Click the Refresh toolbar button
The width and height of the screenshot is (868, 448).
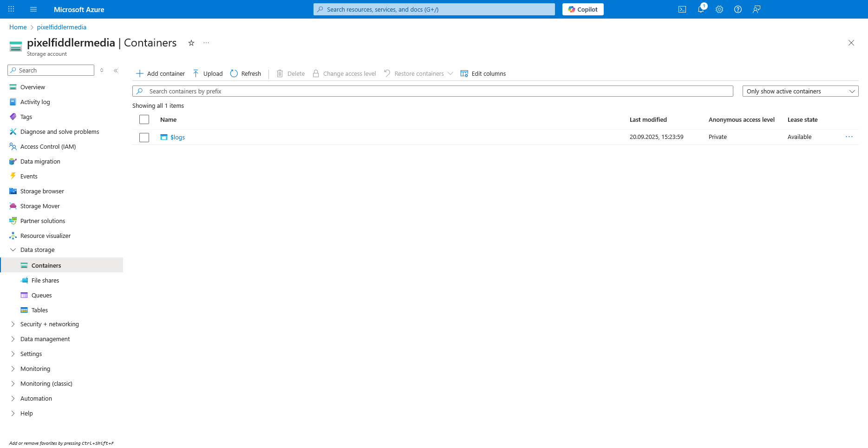(246, 74)
